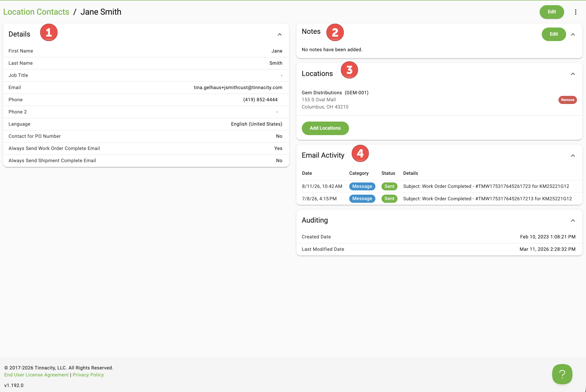The image size is (586, 392).
Task: Click the First Name value Jane
Action: (x=277, y=51)
